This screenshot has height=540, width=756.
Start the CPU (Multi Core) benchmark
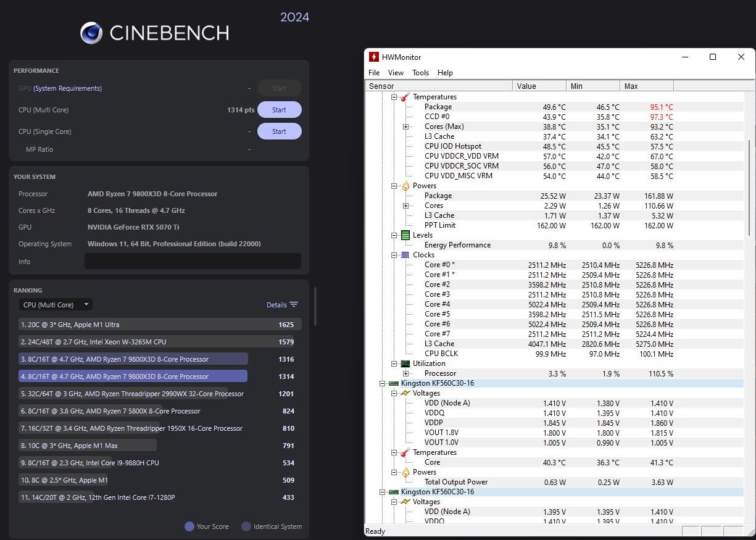pyautogui.click(x=280, y=110)
